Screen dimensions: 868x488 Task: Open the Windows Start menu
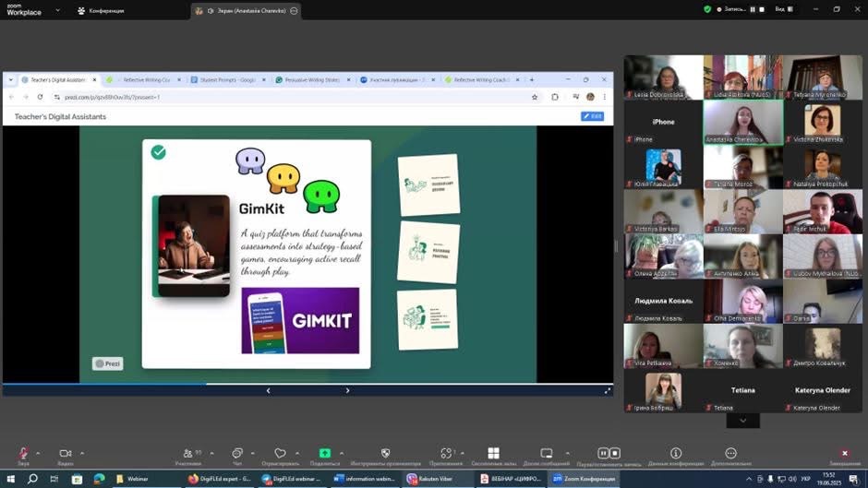10,479
